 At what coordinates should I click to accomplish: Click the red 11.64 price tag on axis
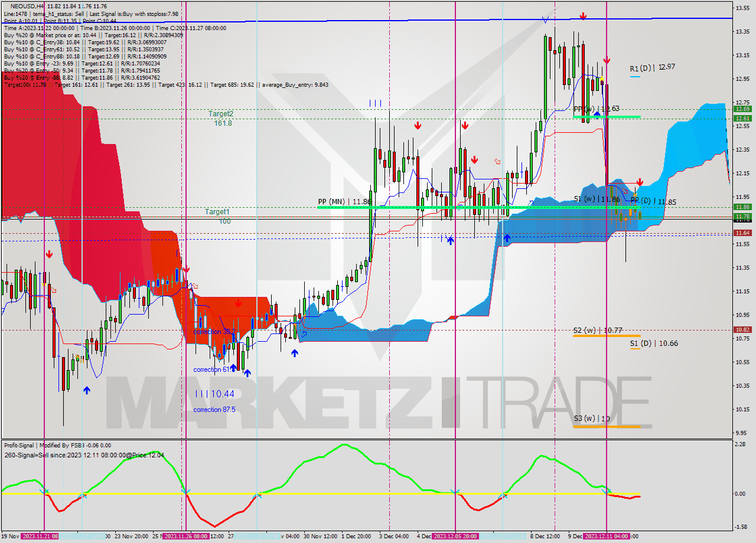click(x=742, y=233)
